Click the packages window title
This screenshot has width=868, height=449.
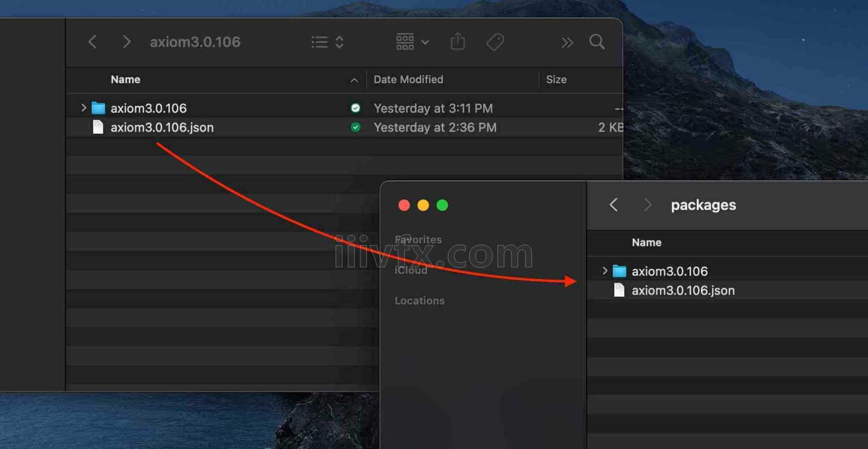[x=703, y=205]
